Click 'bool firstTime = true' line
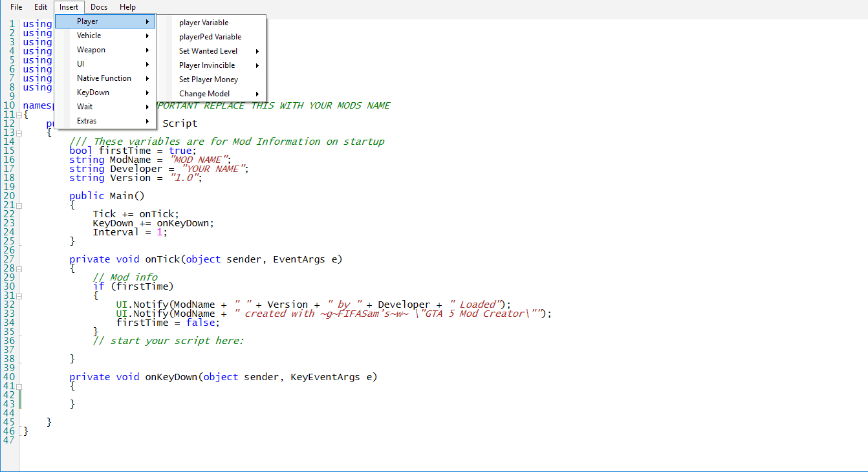This screenshot has width=868, height=472. pos(133,151)
